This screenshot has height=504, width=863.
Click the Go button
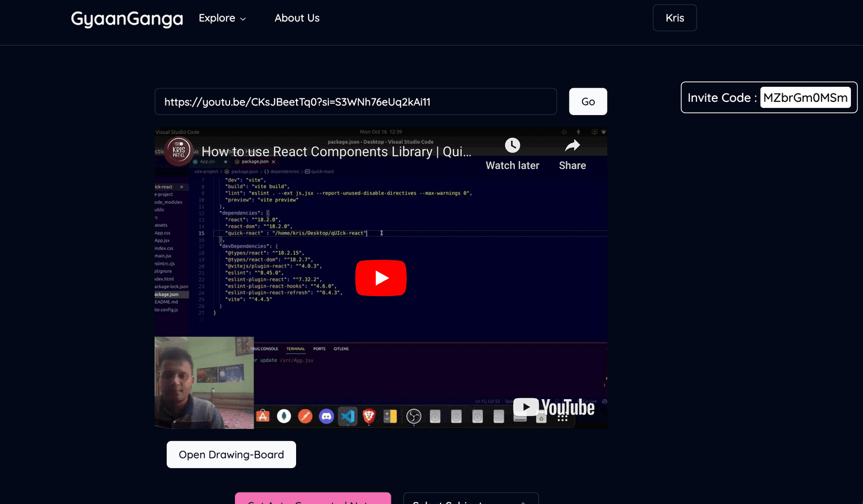(x=588, y=102)
